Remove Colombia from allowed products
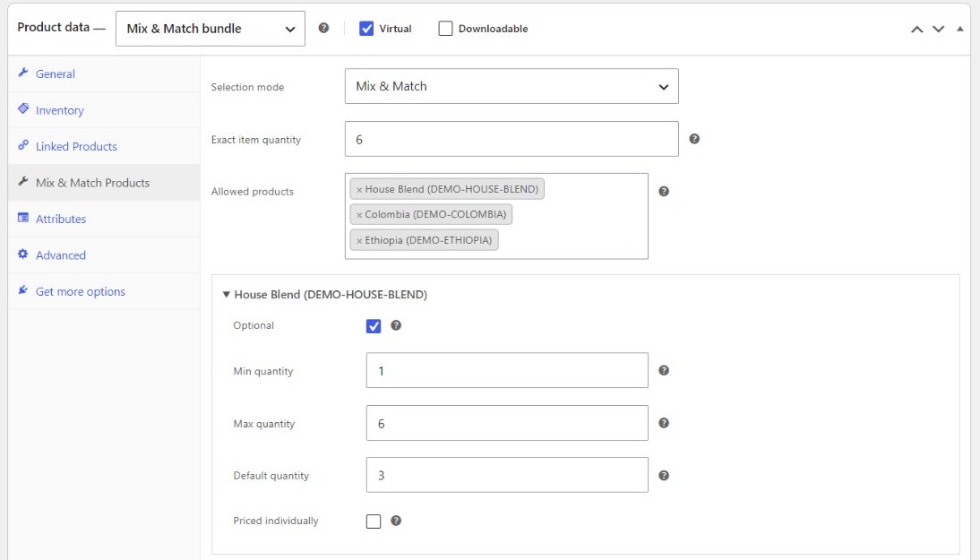Screen dimensions: 980x560 [x=359, y=214]
